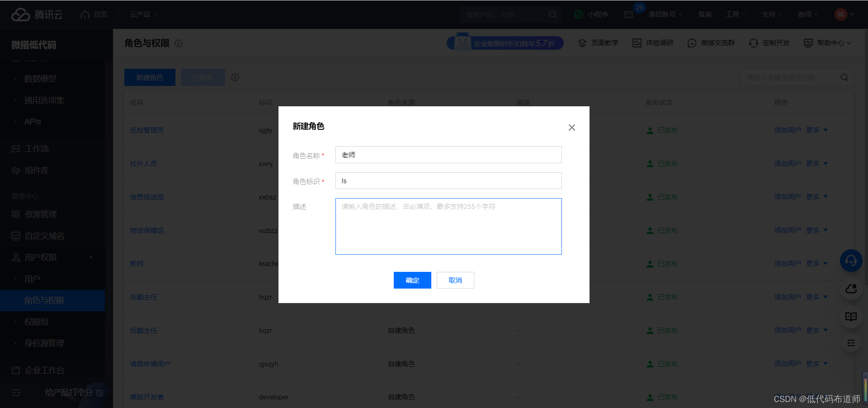Expand the 支持 menu
Viewport: 868px width, 408px height.
coord(771,14)
